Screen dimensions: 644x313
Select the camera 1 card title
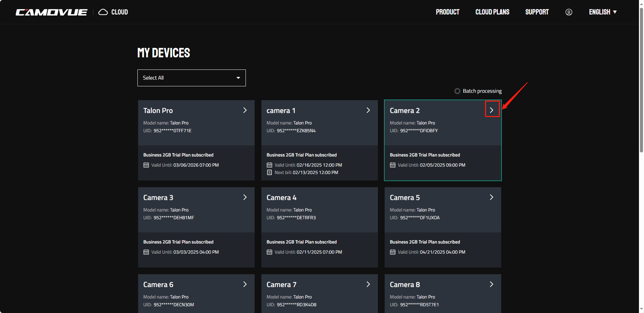coord(281,111)
